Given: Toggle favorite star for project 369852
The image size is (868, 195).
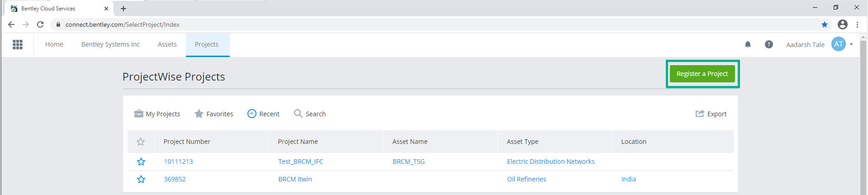Looking at the screenshot, I should (x=141, y=179).
